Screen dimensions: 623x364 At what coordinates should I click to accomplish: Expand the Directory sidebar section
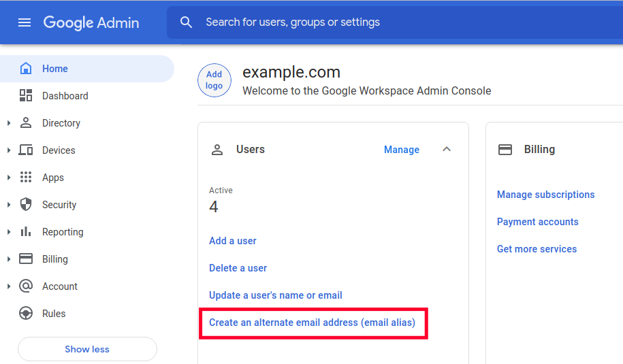click(x=9, y=123)
